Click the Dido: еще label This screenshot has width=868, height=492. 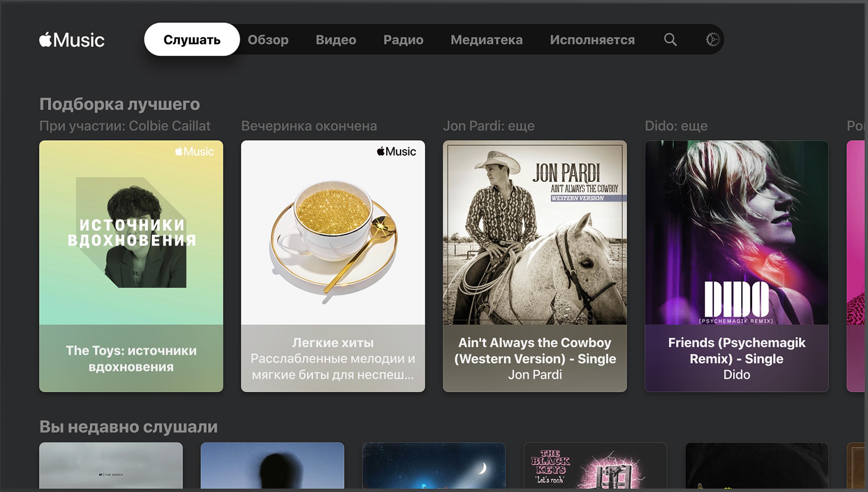point(676,126)
